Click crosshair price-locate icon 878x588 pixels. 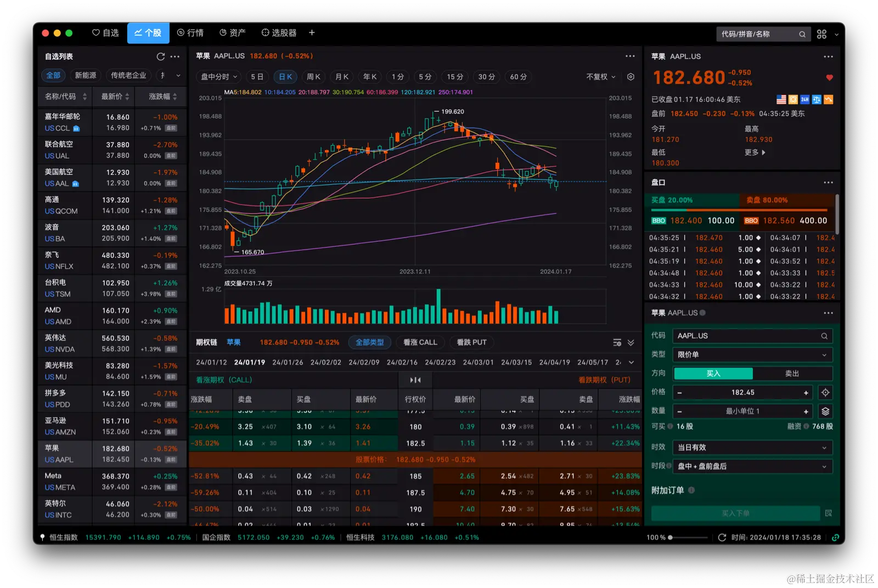click(x=825, y=392)
